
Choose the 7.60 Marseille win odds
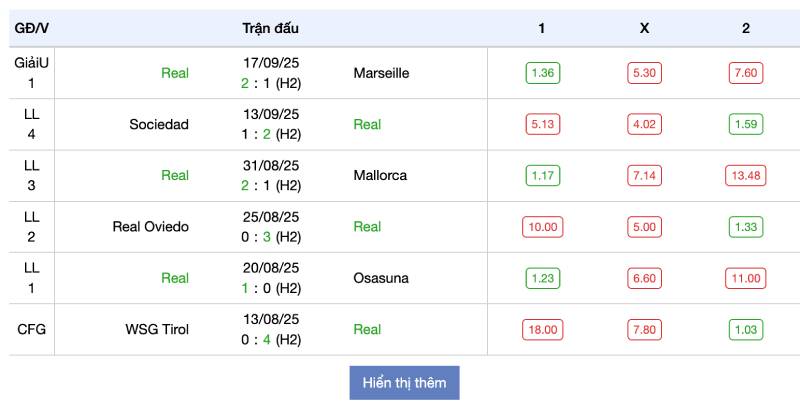[746, 73]
